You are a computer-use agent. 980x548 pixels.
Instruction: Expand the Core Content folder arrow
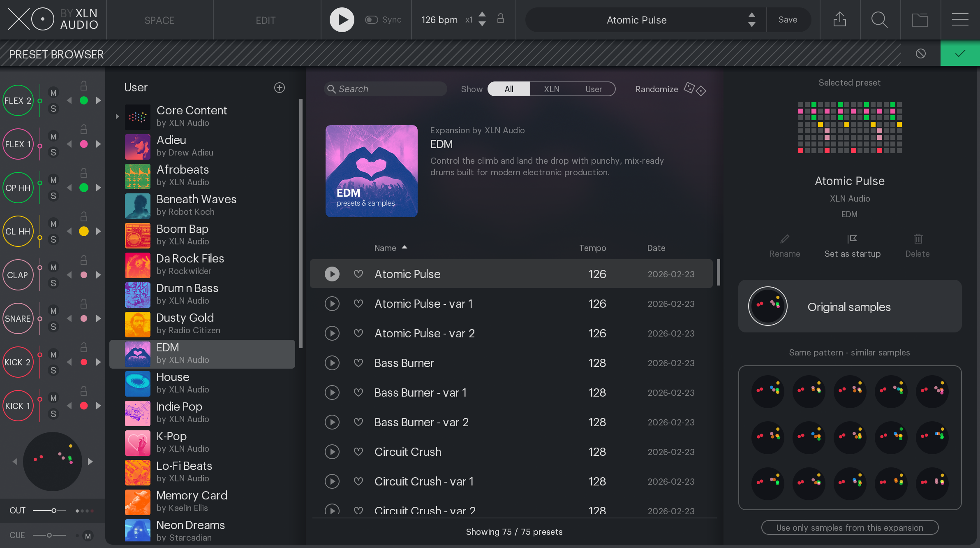click(117, 116)
